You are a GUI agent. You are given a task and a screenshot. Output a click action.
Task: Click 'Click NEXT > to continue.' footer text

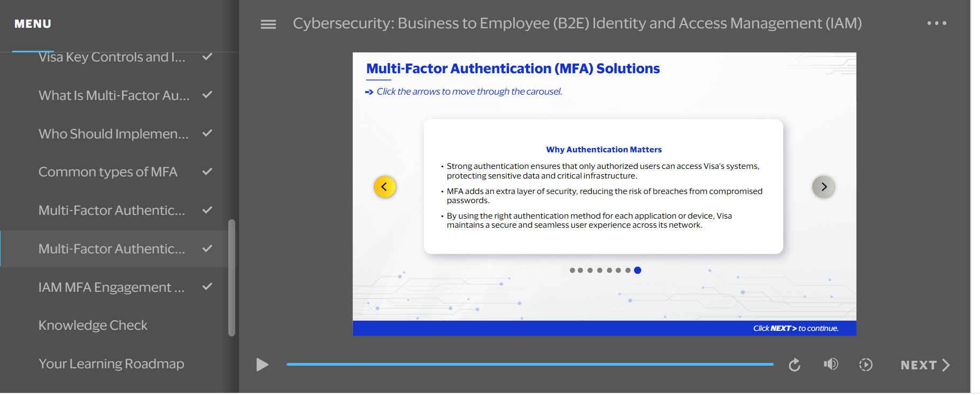(x=796, y=328)
